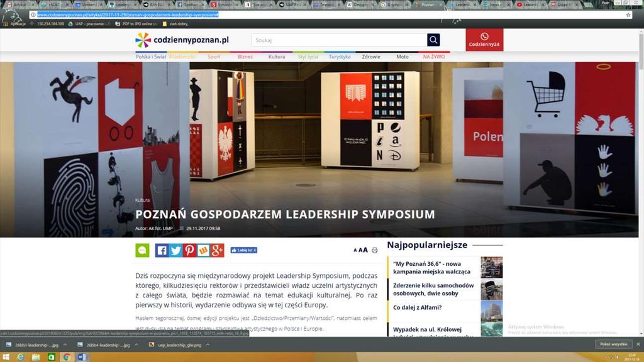Open the Turystyka section

click(x=340, y=57)
